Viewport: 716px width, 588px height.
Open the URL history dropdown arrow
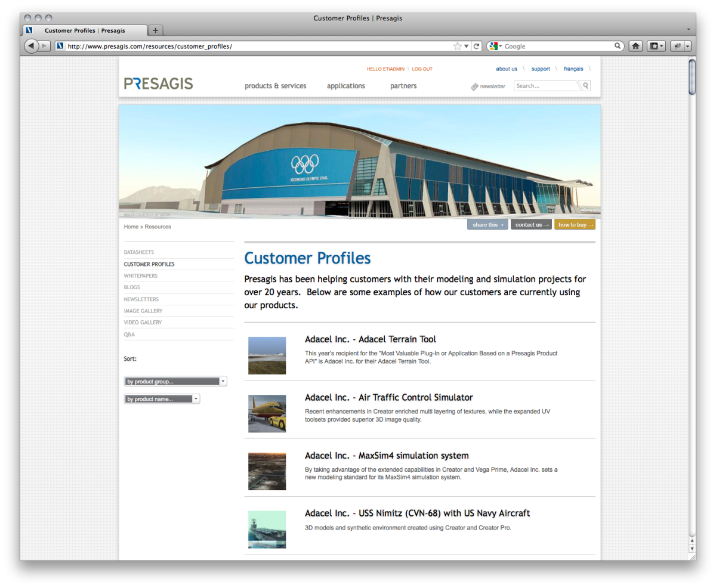coord(467,46)
